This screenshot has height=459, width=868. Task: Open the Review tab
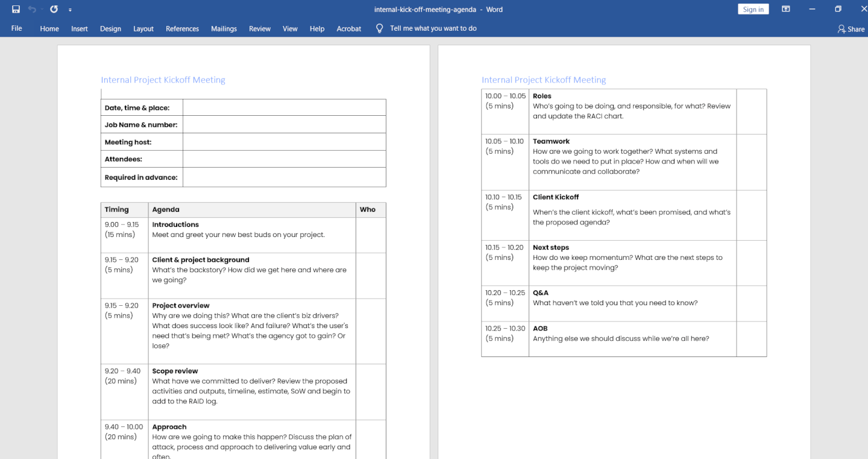tap(260, 28)
